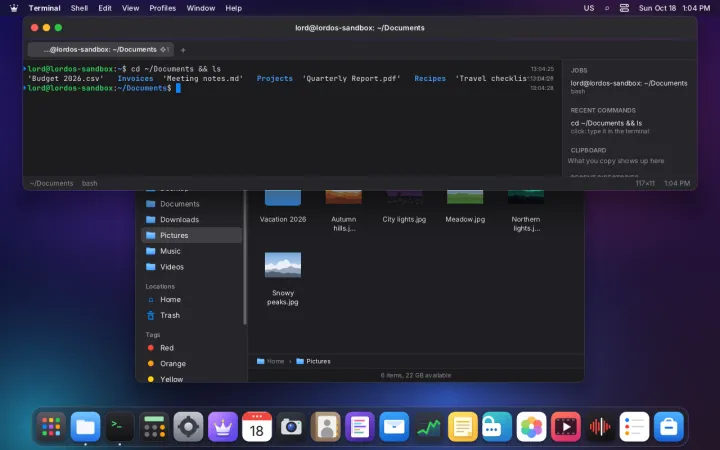Select Meadow.jpg in Files window
Image resolution: width=720 pixels, height=450 pixels.
465,207
